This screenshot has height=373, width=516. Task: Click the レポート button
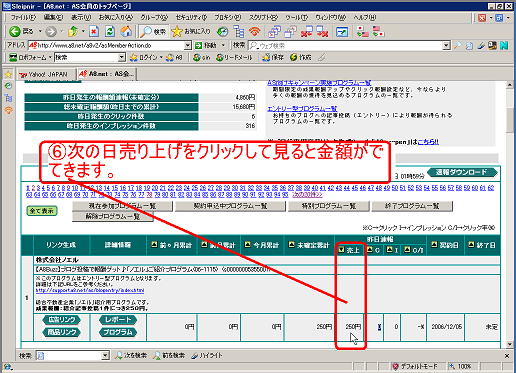[118, 320]
